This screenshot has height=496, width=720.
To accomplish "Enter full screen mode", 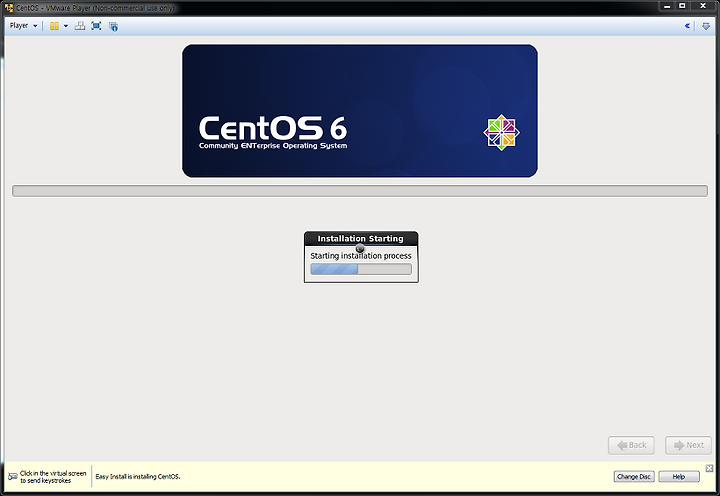I will click(x=96, y=26).
